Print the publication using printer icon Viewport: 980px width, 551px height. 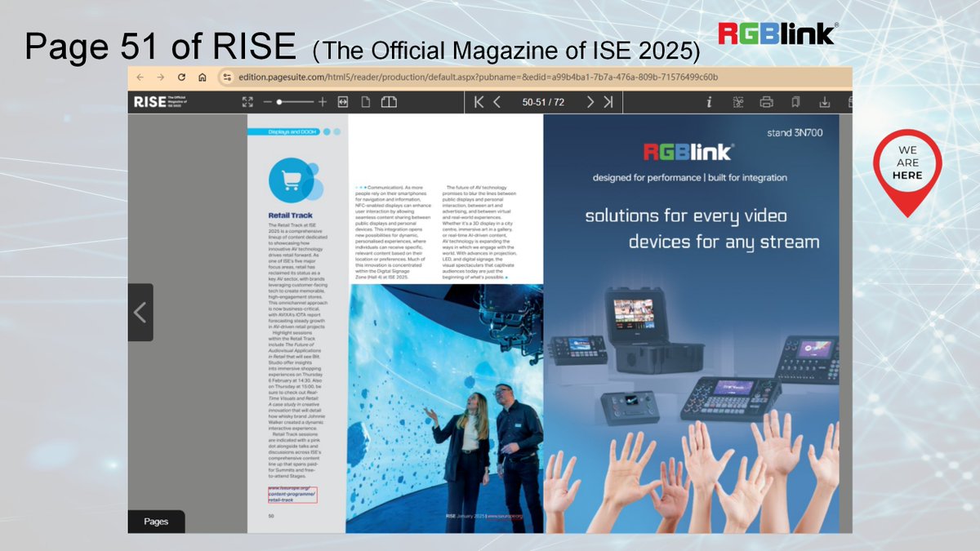point(766,102)
